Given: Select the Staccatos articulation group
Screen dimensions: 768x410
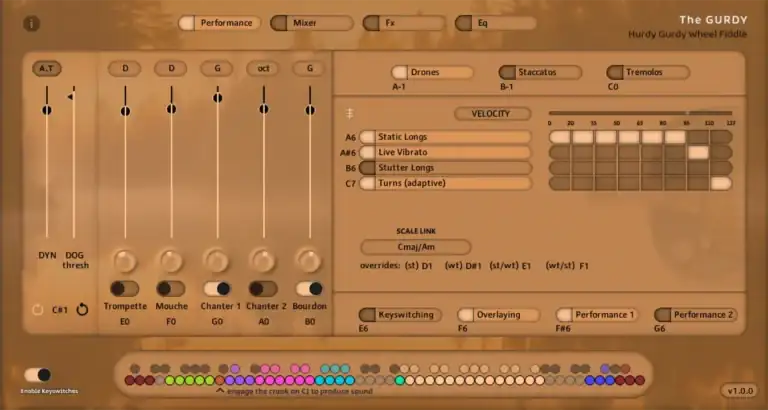Looking at the screenshot, I should pos(540,72).
